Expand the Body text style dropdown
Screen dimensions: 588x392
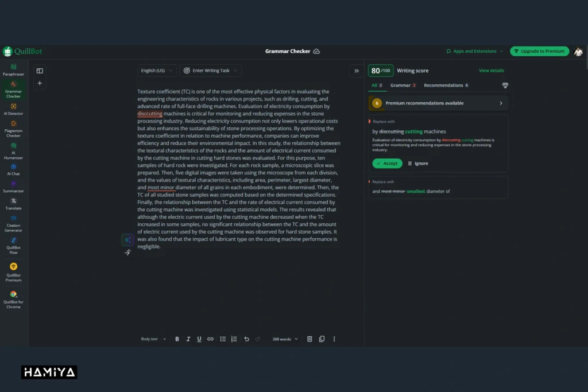point(153,339)
